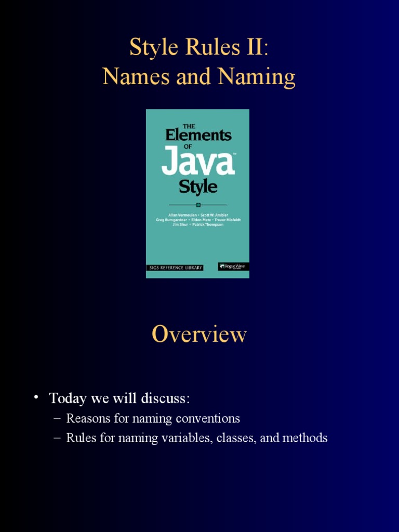The image size is (399, 532).
Task: Click the Rogue Wave logo on the cover
Action: 233,267
